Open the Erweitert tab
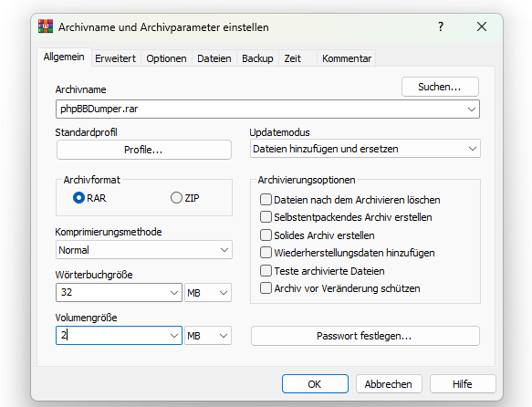This screenshot has height=407, width=532. tap(115, 58)
